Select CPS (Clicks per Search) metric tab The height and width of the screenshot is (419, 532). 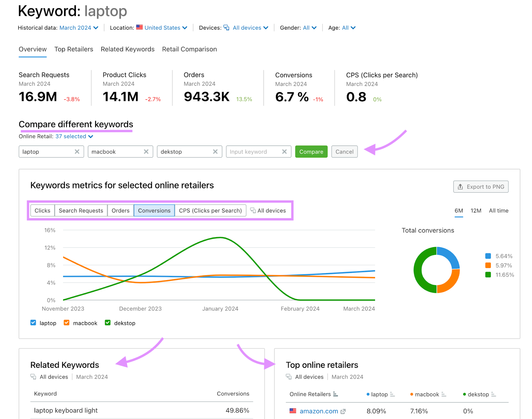pyautogui.click(x=210, y=210)
